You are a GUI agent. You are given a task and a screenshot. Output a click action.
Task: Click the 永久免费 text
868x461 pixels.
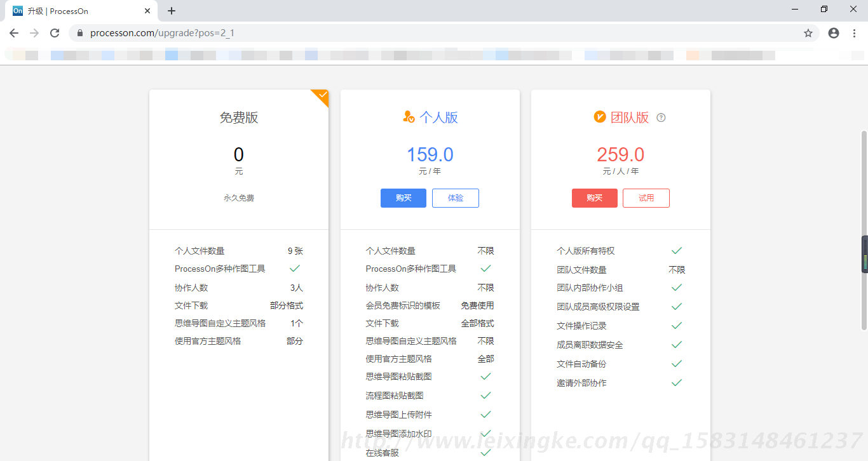click(239, 198)
